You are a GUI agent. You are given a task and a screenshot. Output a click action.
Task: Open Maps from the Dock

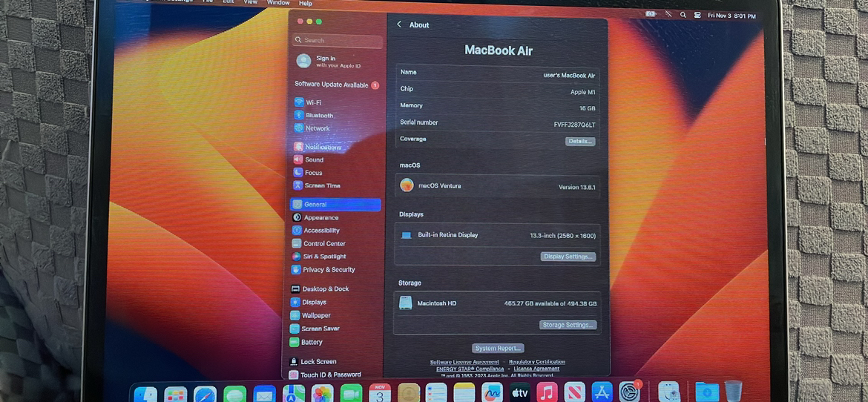pyautogui.click(x=293, y=394)
